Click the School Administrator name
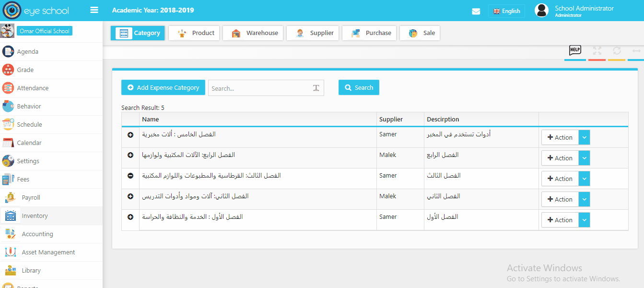 click(x=584, y=8)
